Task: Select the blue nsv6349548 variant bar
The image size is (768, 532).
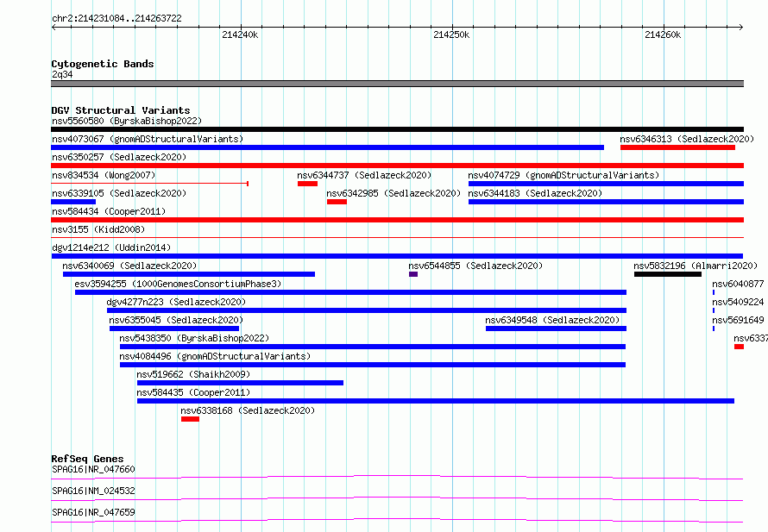Action: 556,329
